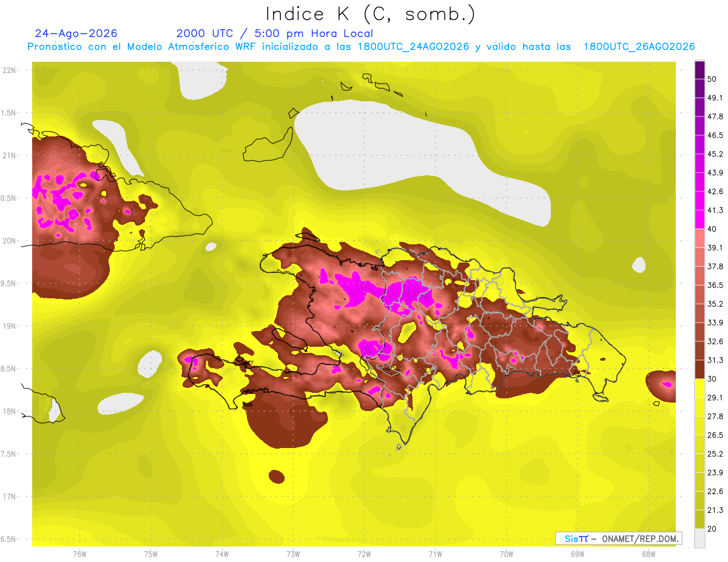
Task: Click the legend value 37.8
Action: 715,266
